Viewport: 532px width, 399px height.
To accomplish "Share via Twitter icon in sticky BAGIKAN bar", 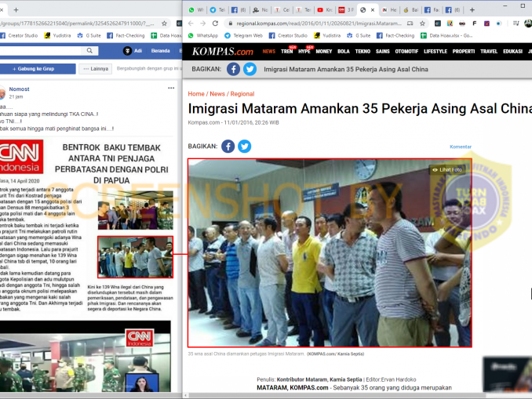I will 250,69.
